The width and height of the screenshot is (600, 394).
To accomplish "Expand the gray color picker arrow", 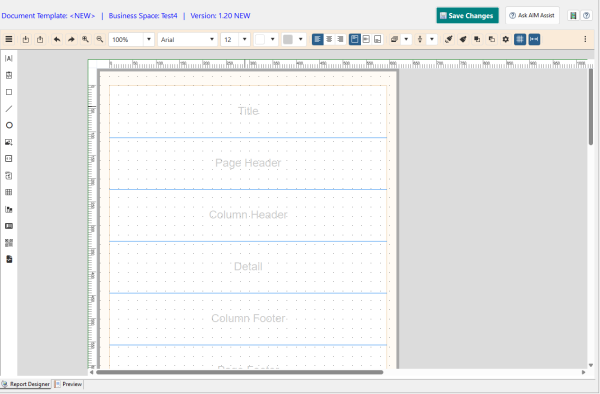I will [x=300, y=39].
